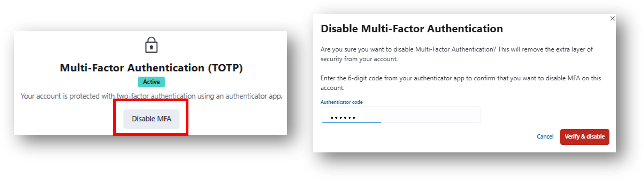Click the blue underline beneath the entered code
Image resolution: width=644 pixels, height=180 pixels.
(x=351, y=122)
